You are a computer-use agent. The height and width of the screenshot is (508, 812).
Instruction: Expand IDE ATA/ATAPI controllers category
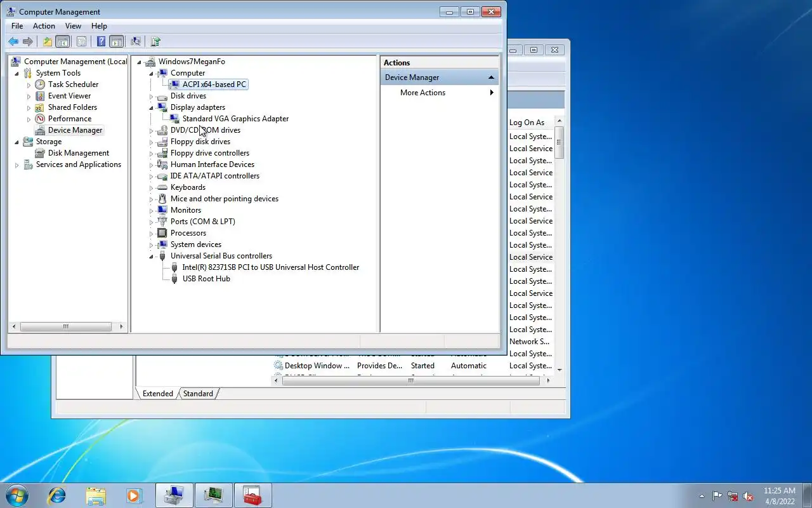152,177
